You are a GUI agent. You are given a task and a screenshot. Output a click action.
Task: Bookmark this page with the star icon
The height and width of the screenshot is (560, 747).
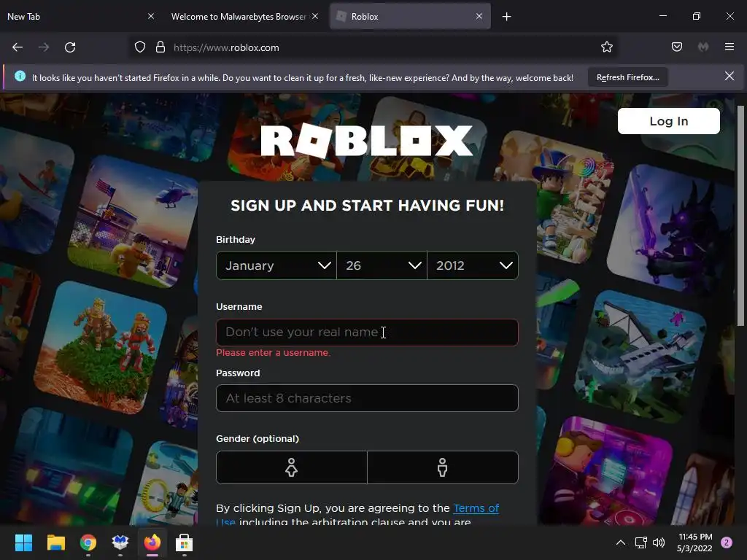(x=606, y=47)
